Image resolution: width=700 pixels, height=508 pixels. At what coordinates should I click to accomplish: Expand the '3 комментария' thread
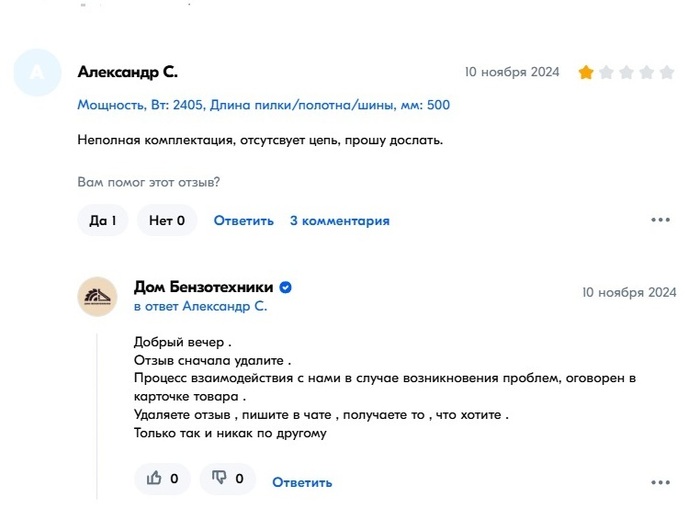point(340,220)
